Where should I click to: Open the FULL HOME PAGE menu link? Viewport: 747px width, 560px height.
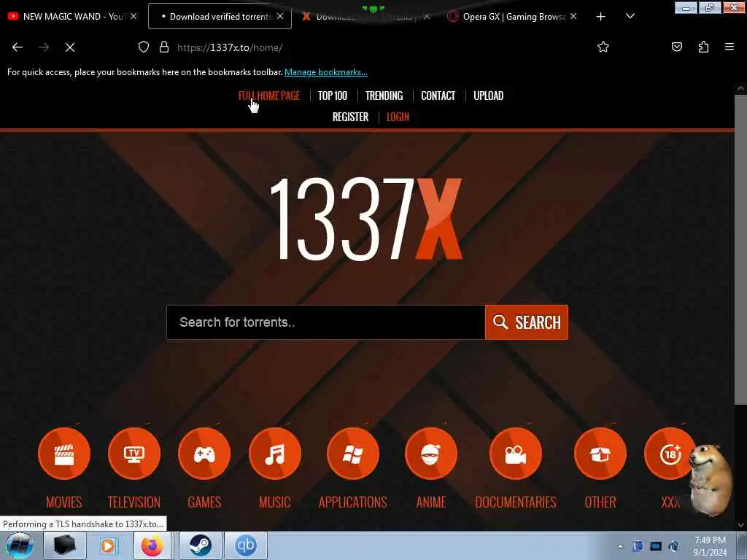point(269,96)
